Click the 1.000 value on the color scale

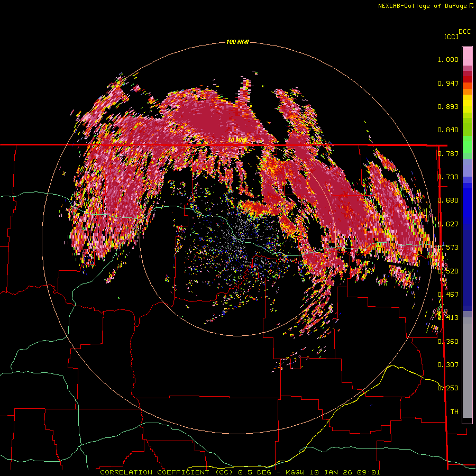tap(448, 59)
